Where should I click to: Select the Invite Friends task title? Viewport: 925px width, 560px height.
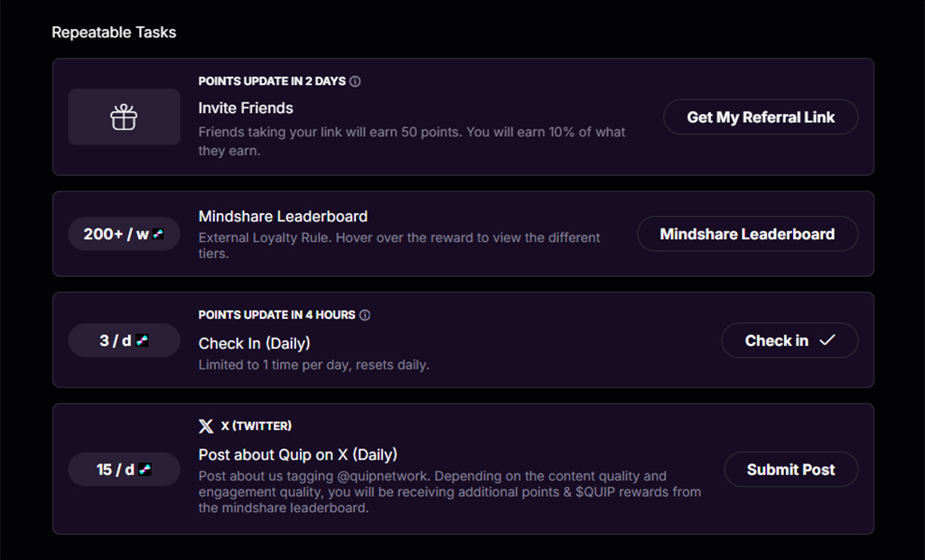click(246, 107)
